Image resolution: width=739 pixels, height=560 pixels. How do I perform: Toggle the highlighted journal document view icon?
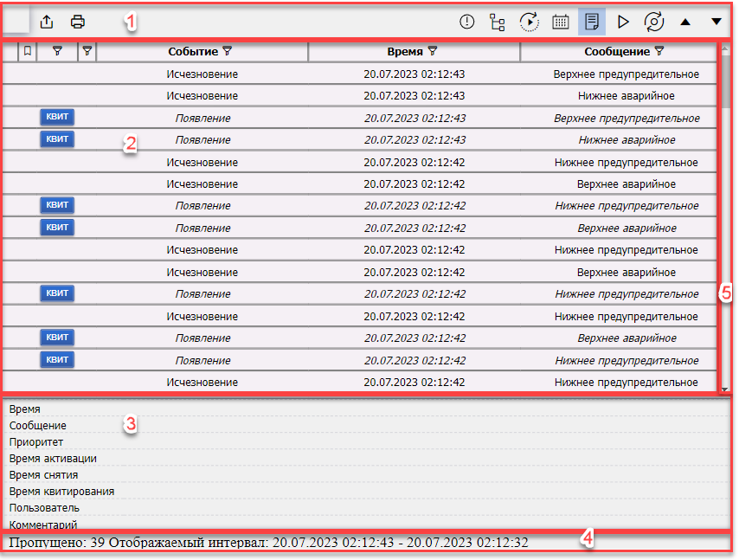[591, 22]
